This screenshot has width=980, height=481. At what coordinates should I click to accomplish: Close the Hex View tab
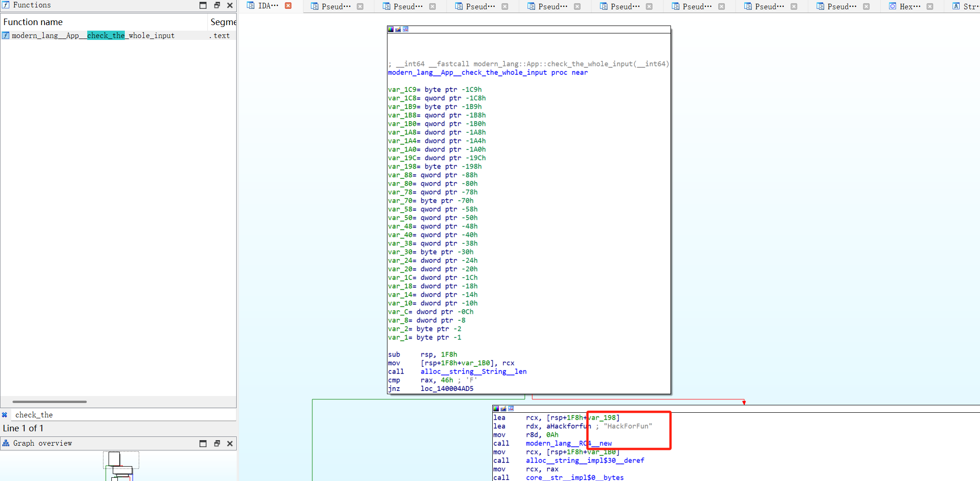pyautogui.click(x=929, y=6)
